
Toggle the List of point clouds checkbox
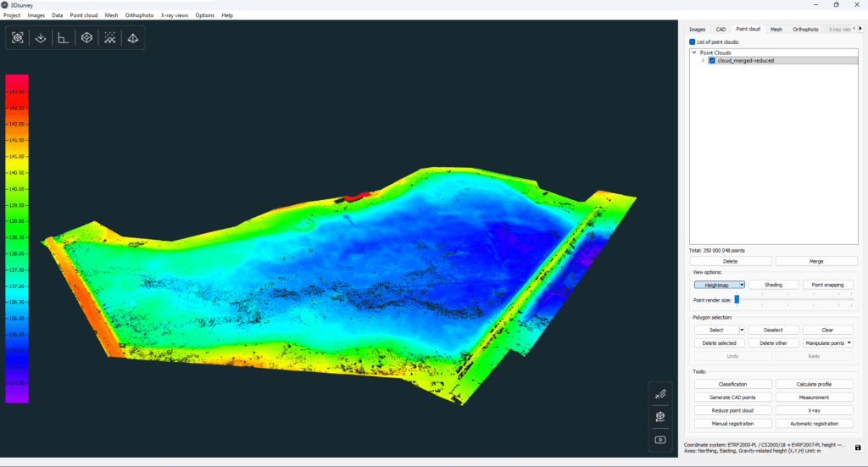click(x=692, y=42)
